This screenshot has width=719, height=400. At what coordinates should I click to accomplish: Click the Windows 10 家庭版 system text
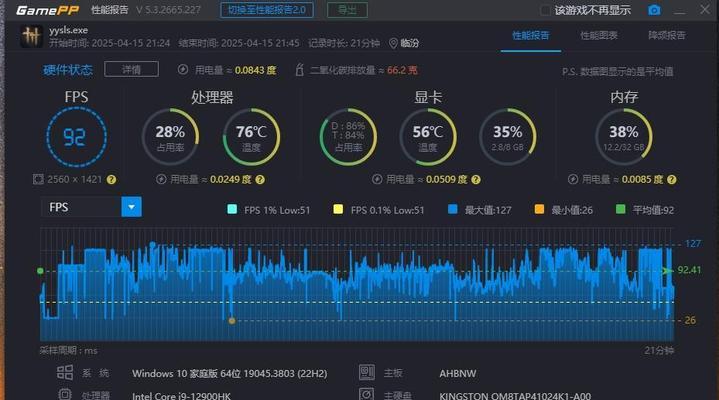pyautogui.click(x=230, y=373)
